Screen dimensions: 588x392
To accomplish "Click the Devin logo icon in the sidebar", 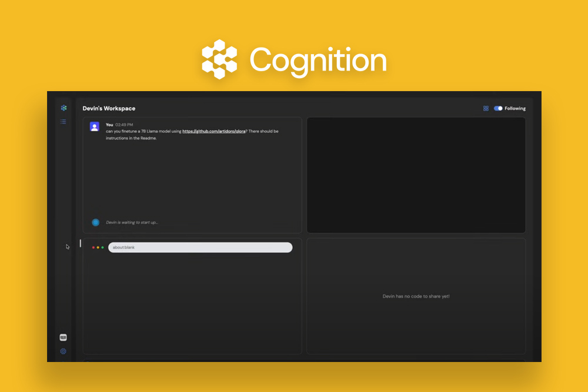I will (64, 108).
